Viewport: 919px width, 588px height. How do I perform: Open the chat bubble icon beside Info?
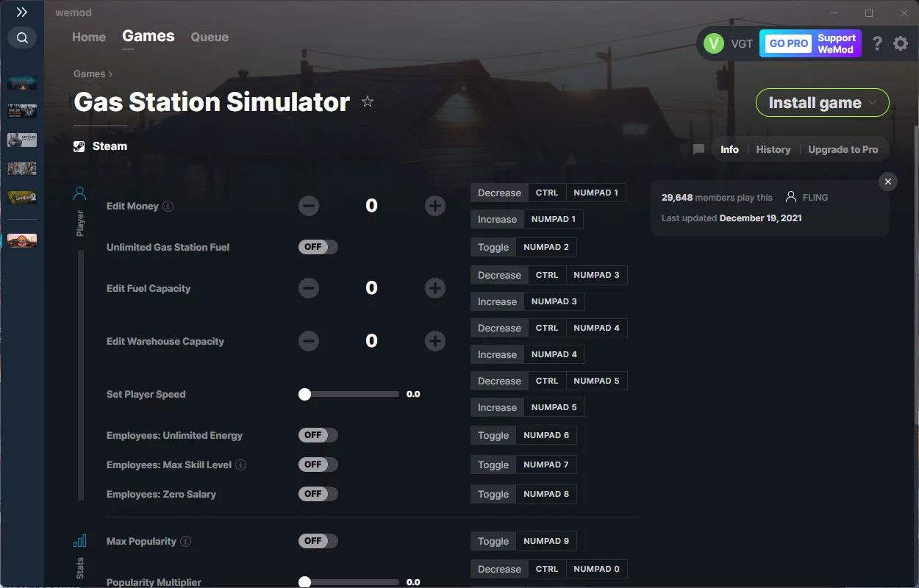(698, 149)
